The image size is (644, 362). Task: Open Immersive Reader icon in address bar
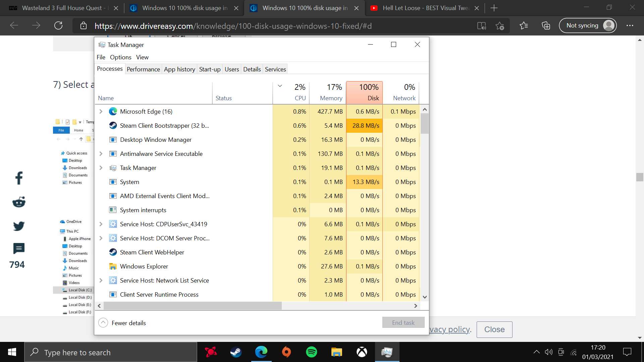482,26
